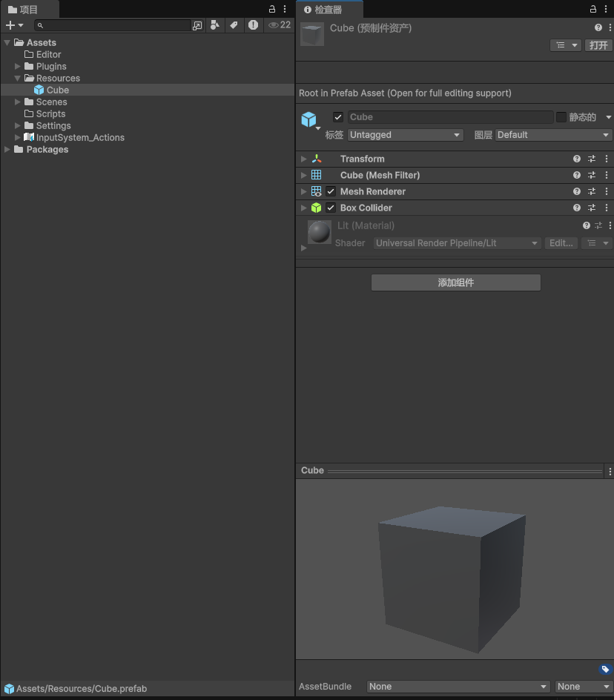Toggle the 静态 (Static) checkbox

(561, 116)
